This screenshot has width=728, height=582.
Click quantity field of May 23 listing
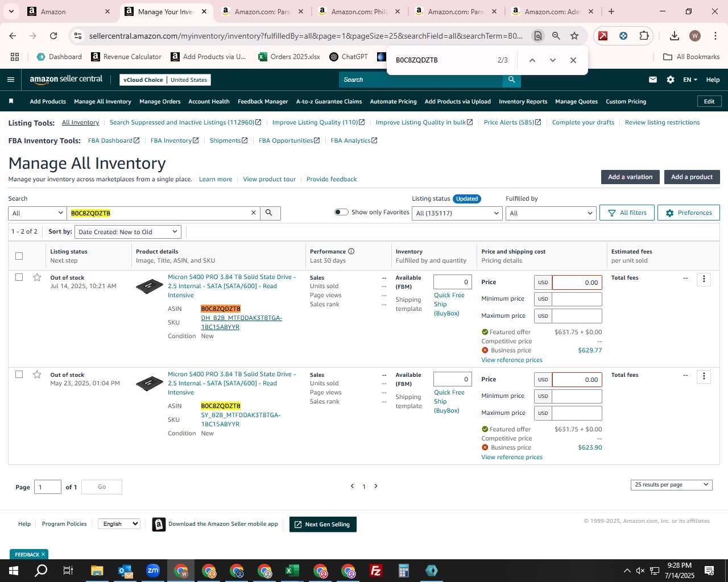click(x=452, y=379)
